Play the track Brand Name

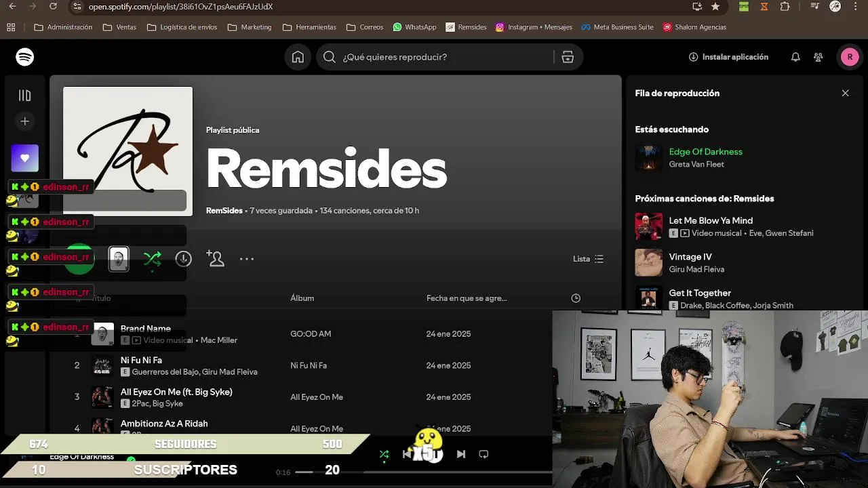pyautogui.click(x=145, y=329)
